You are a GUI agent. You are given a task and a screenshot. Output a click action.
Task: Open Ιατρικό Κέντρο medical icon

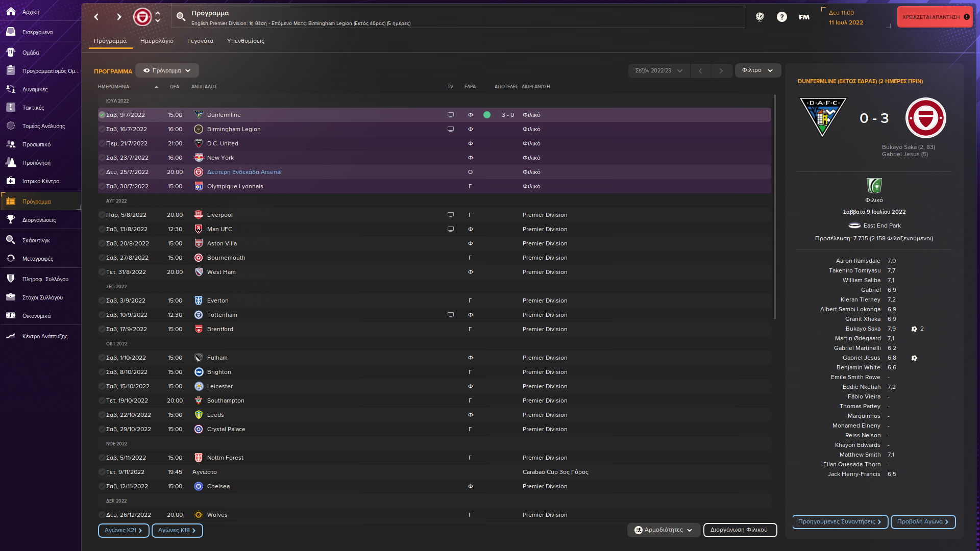11,181
